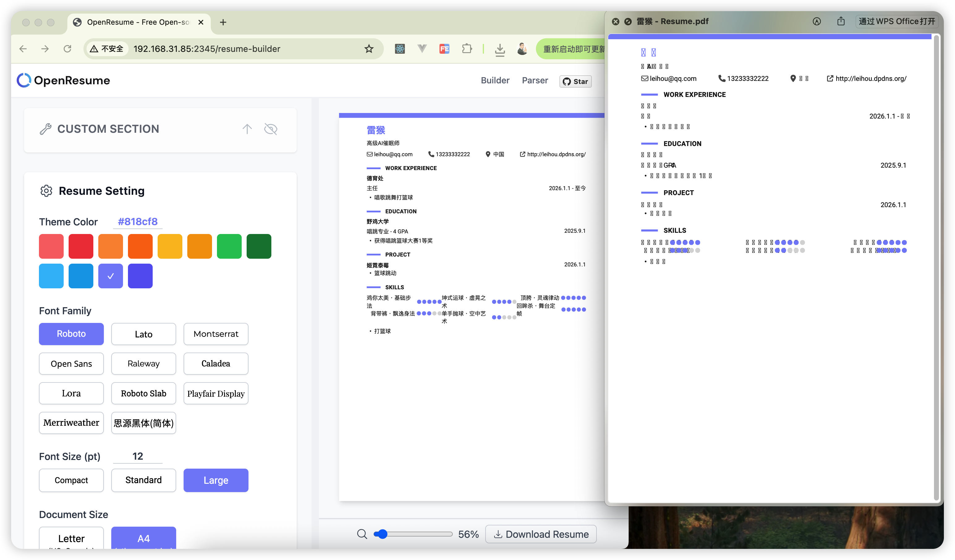Select Letter document size
This screenshot has width=955, height=560.
point(71,538)
